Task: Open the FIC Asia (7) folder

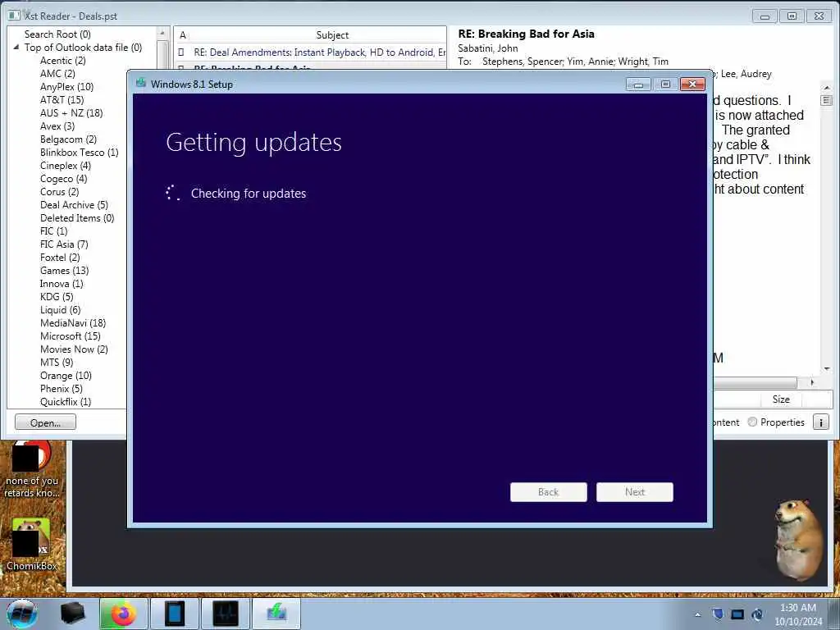Action: (x=64, y=244)
